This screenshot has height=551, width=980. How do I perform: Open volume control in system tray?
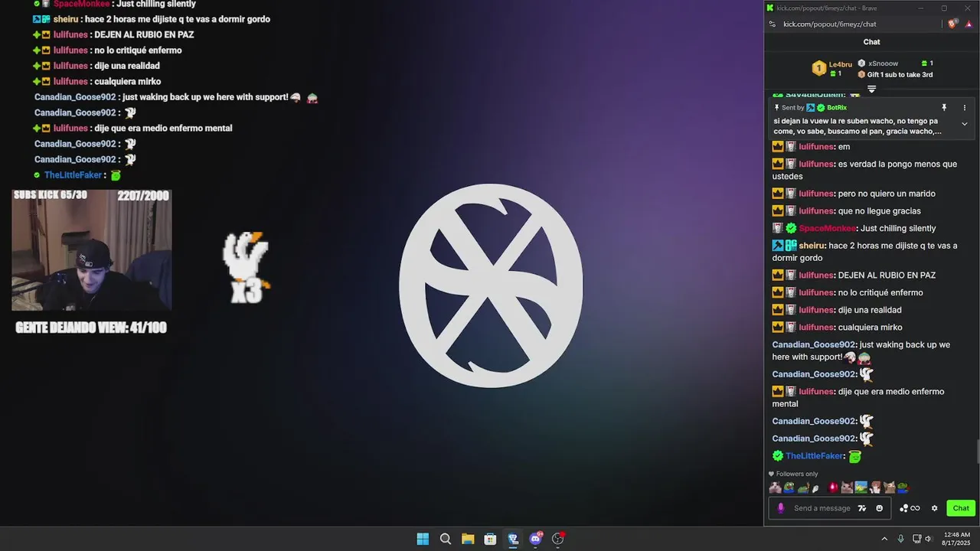(x=928, y=539)
